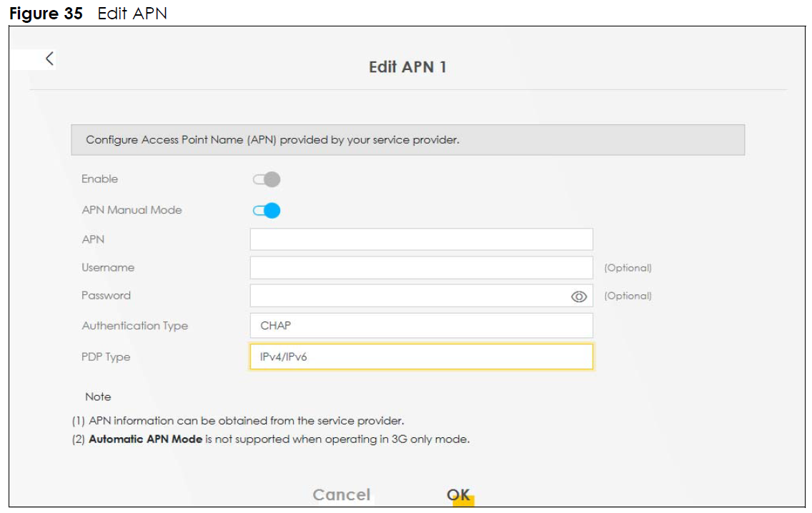The image size is (812, 513).
Task: Click the Edit APN 1 page title
Action: pyautogui.click(x=407, y=67)
